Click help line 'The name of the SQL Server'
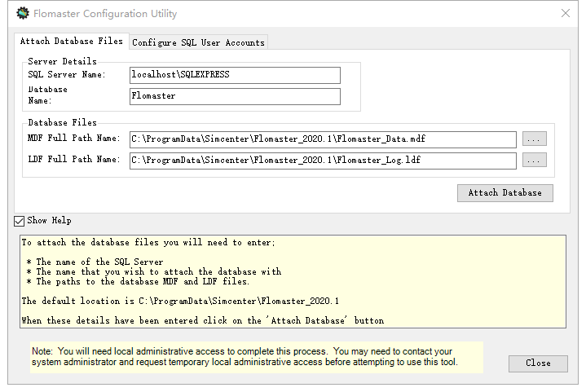This screenshot has width=586, height=392. point(95,262)
